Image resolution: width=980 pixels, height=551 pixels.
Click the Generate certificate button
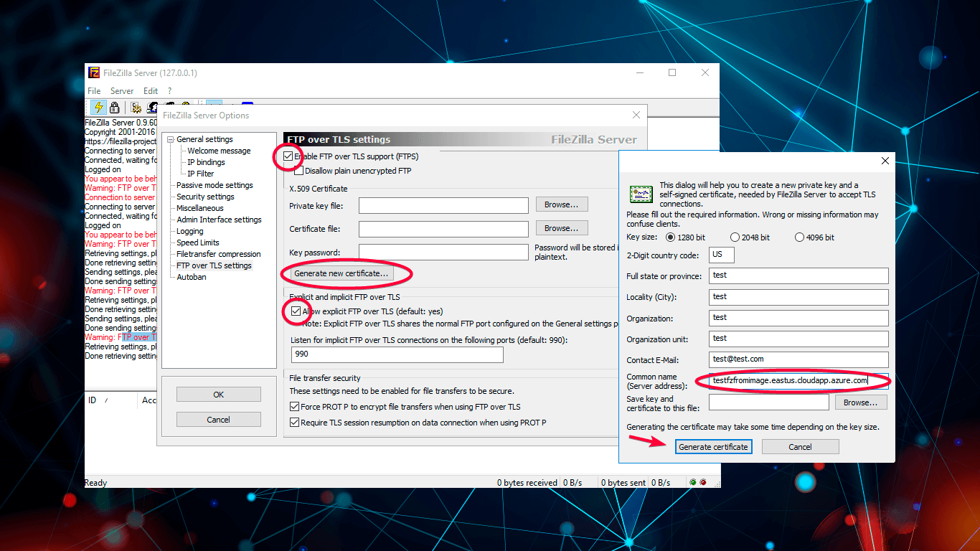coord(713,446)
